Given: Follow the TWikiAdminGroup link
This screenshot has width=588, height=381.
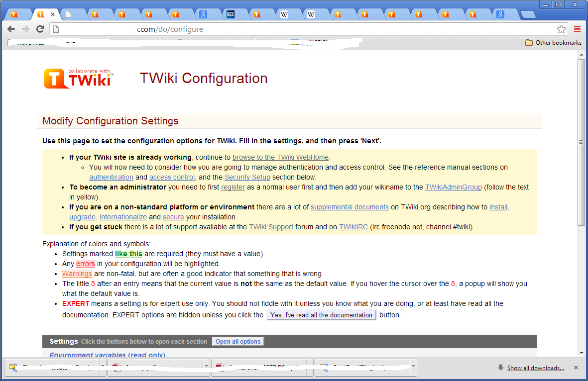Looking at the screenshot, I should pyautogui.click(x=453, y=187).
